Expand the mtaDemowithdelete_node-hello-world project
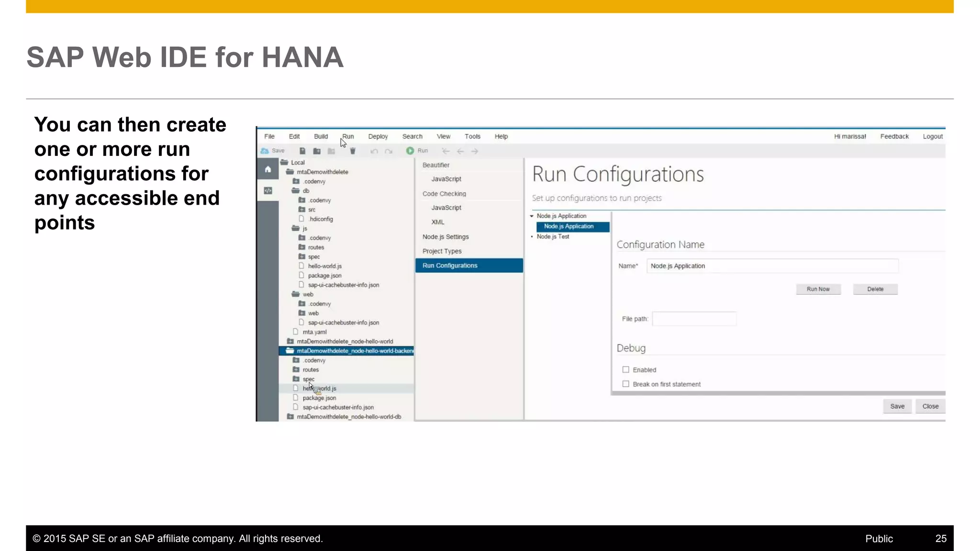This screenshot has height=551, width=980. click(x=290, y=342)
